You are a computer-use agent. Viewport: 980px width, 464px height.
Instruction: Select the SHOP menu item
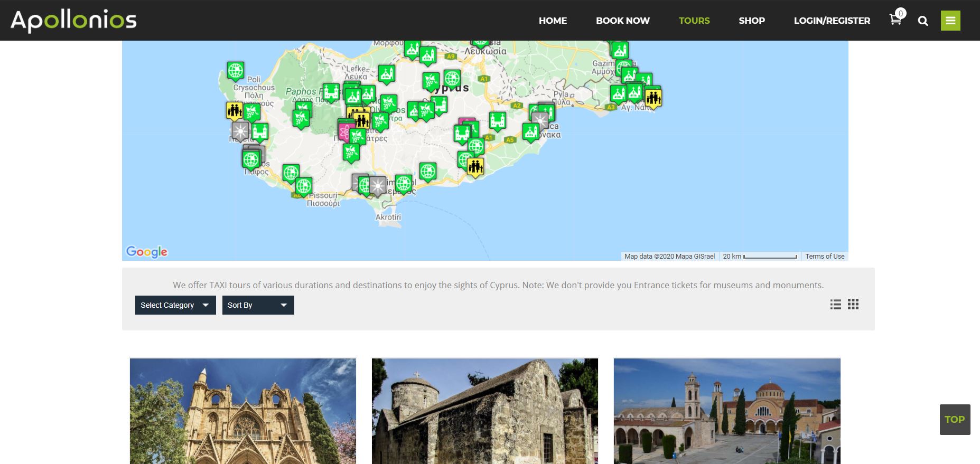click(751, 21)
